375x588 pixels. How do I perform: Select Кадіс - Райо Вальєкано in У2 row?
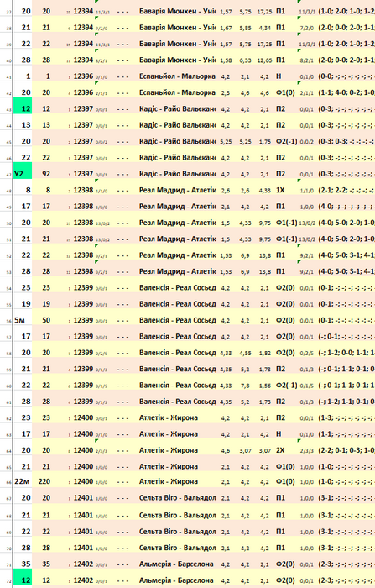pyautogui.click(x=177, y=174)
